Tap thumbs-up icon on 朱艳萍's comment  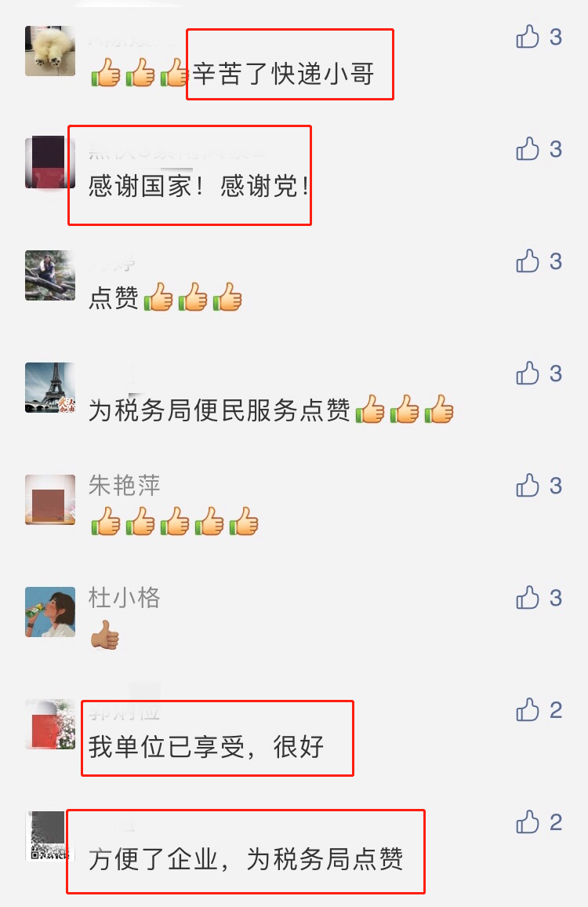coord(528,486)
